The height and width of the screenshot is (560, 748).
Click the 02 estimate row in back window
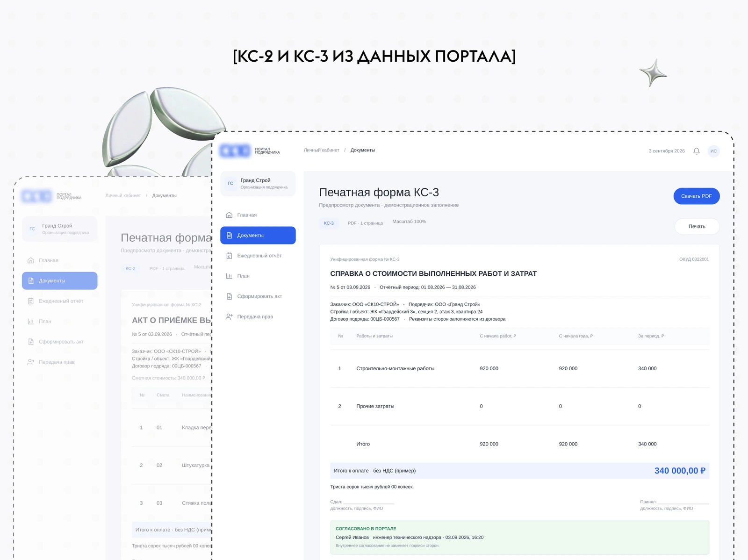pos(172,465)
